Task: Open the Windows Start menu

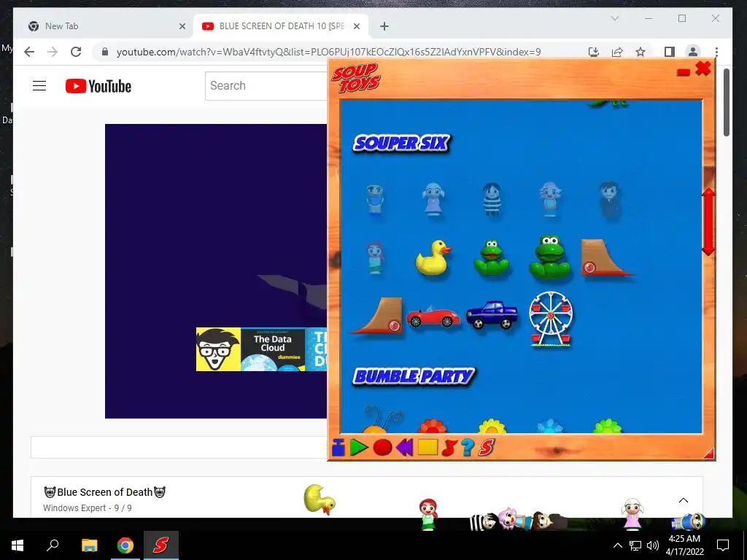Action: coord(18,545)
